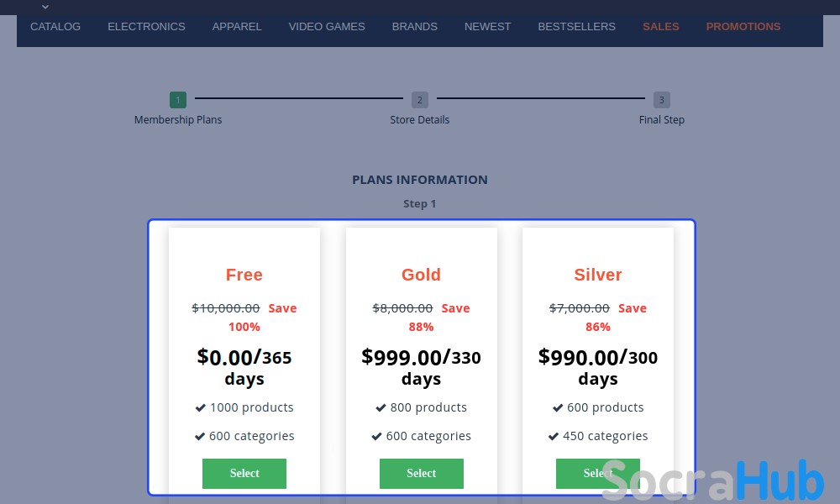Open the PROMOTIONS link
840x504 pixels.
743,26
